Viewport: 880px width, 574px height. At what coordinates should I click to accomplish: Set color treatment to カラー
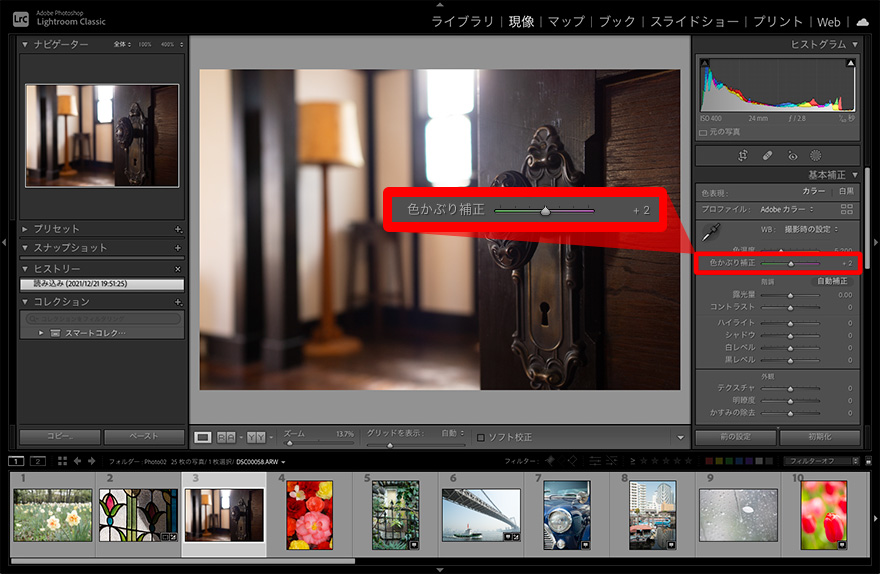click(x=813, y=191)
